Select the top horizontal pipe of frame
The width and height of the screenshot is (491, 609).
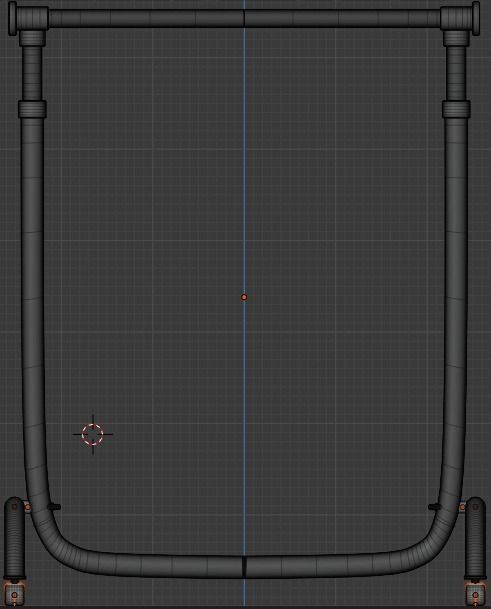[244, 18]
